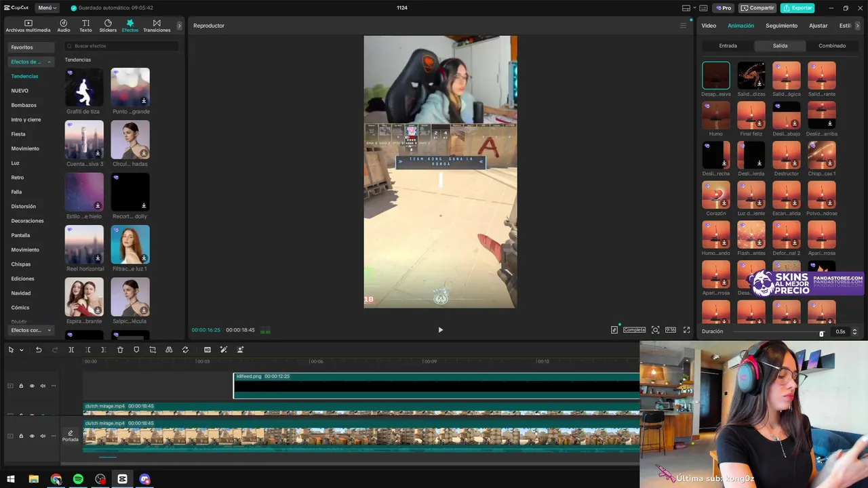The image size is (868, 488).
Task: Click the zoom-to-fit preview icon
Action: coord(655,330)
